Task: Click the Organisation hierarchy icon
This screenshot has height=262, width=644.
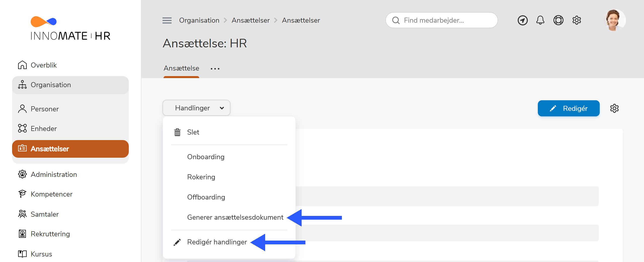Action: [x=22, y=85]
